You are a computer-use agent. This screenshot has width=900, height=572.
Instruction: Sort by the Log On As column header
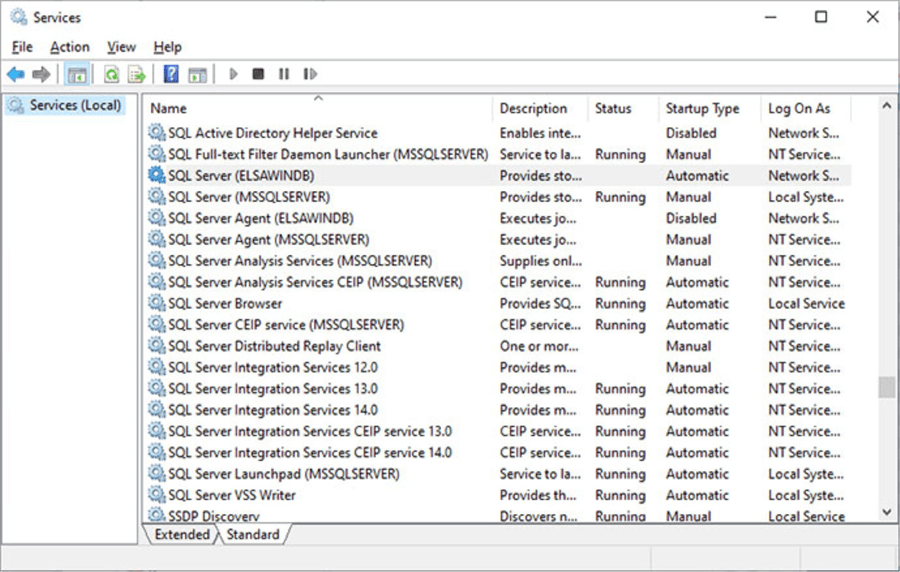[806, 108]
